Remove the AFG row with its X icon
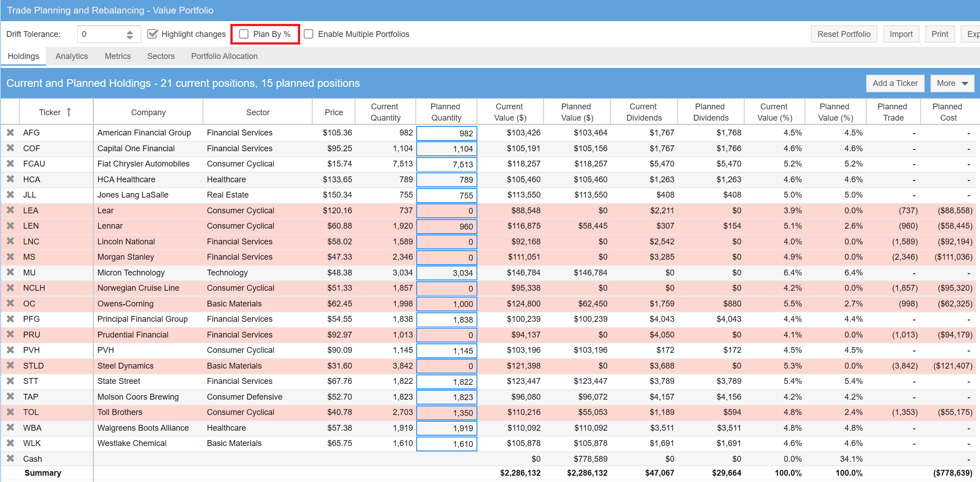This screenshot has height=482, width=980. coord(10,133)
